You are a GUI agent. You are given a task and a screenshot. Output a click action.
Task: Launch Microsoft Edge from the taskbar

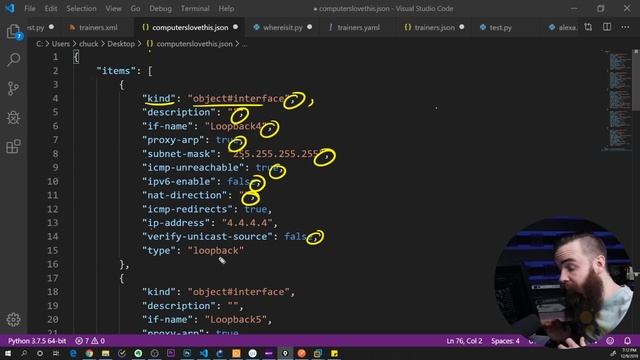point(73,353)
